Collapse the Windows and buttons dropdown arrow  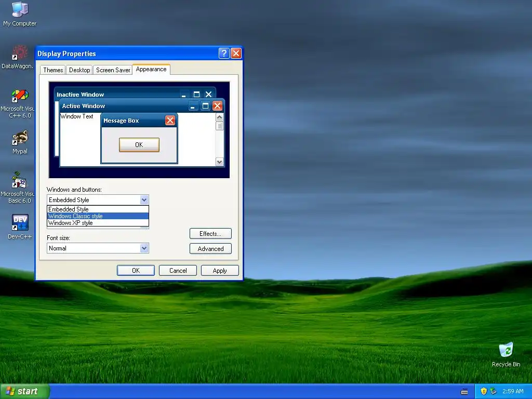pyautogui.click(x=144, y=200)
